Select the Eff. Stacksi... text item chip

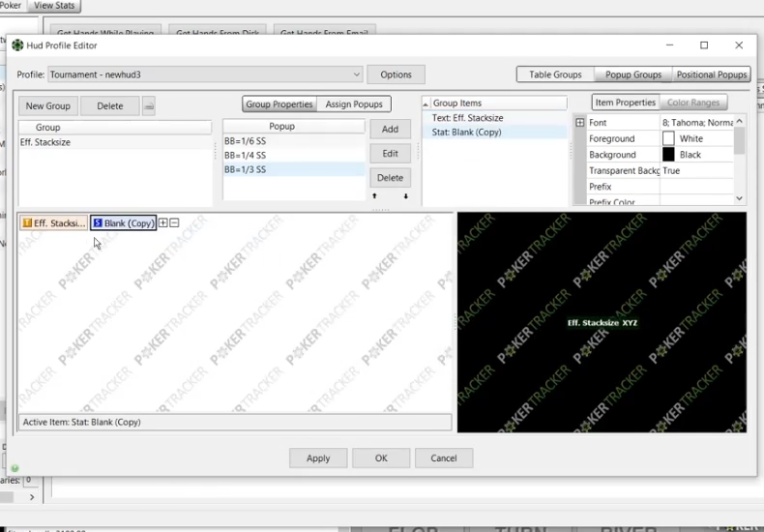click(53, 222)
